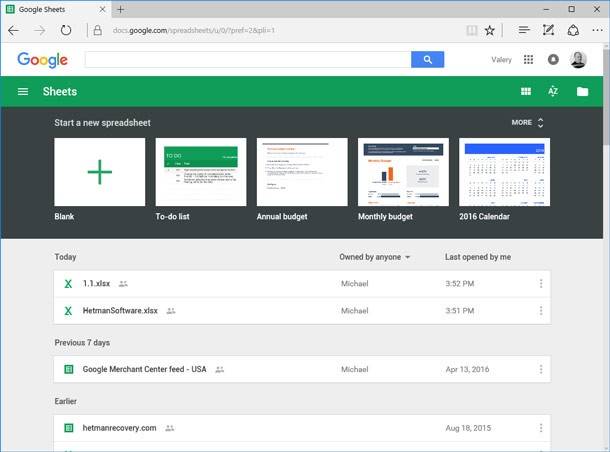Open Google Merchant Center feed - USA

point(302,369)
